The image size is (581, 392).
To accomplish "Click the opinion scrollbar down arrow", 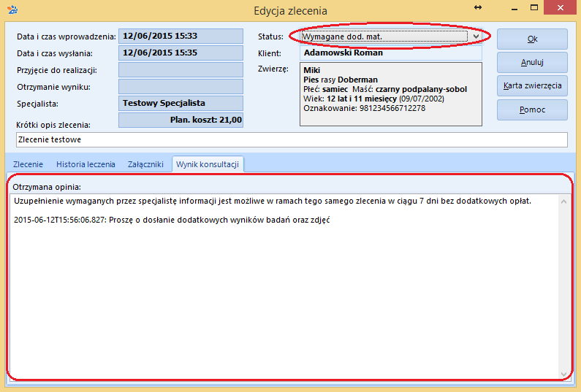I will [563, 374].
